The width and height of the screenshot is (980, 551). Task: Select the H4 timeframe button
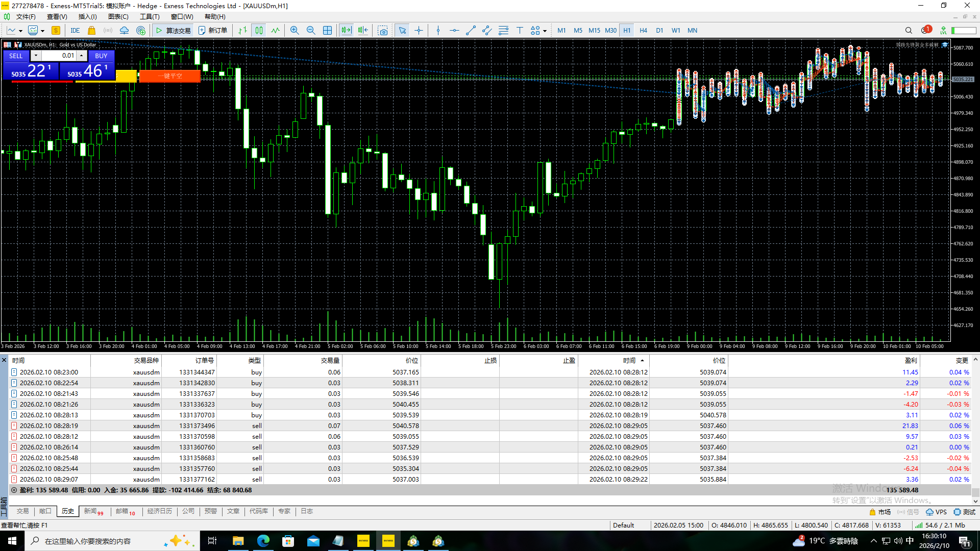(x=643, y=31)
